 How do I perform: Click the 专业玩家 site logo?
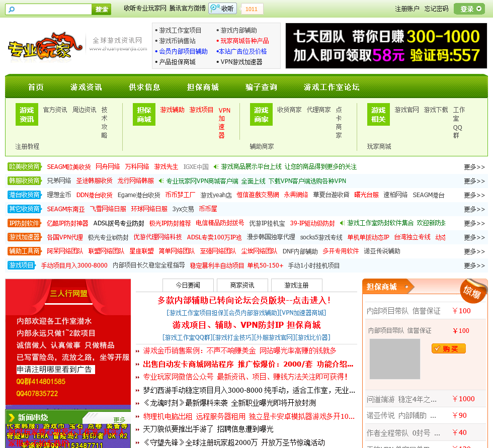pyautogui.click(x=45, y=46)
